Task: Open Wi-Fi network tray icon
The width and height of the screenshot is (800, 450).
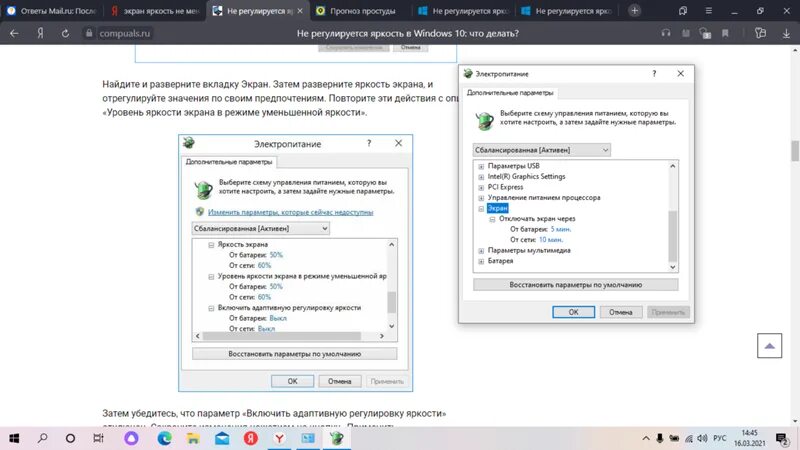Action: tap(689, 438)
